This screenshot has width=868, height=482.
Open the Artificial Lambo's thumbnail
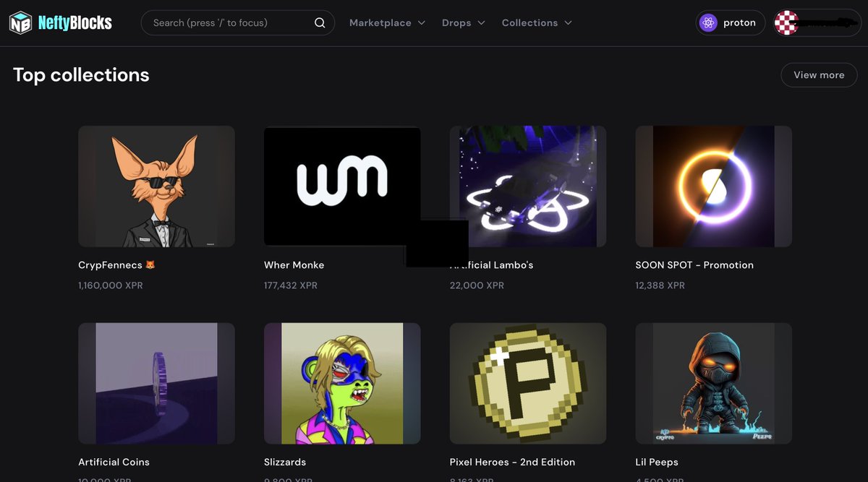527,186
